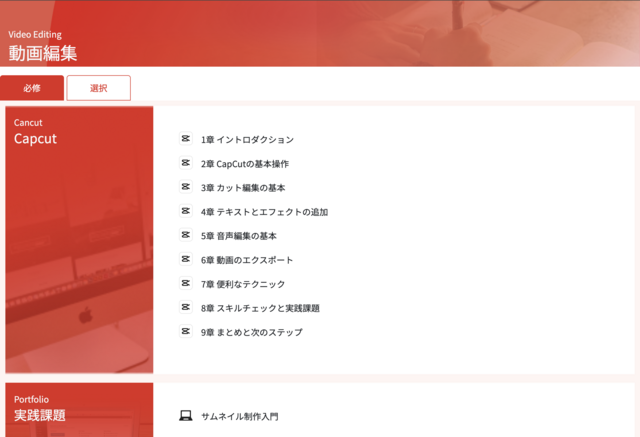
Task: Open the 1章 イントロダクション lesson link
Action: [x=247, y=140]
